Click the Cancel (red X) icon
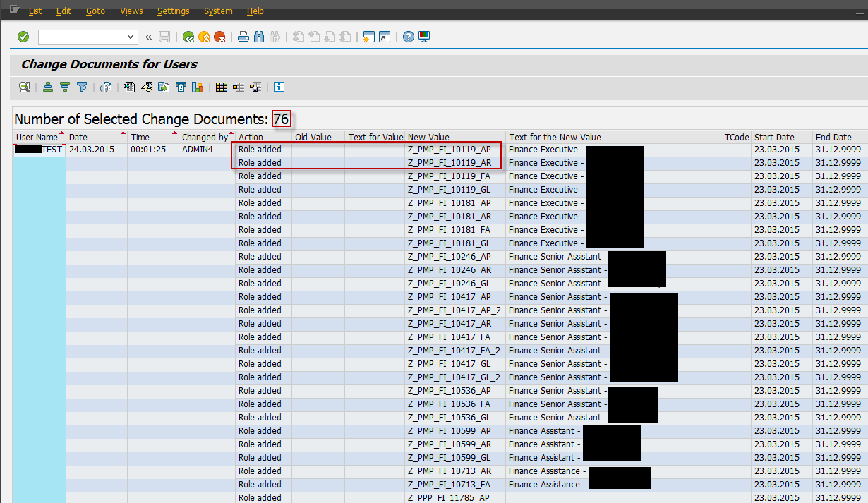This screenshot has width=868, height=503. 220,36
